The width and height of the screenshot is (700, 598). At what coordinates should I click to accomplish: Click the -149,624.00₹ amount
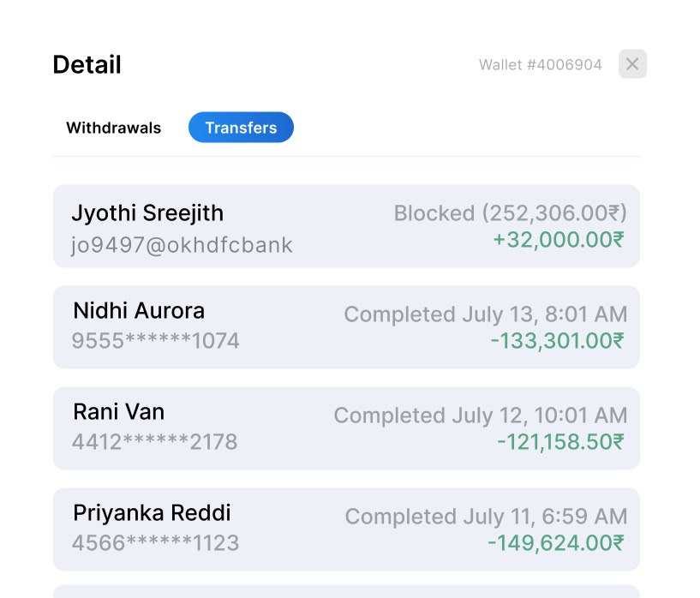tap(555, 543)
